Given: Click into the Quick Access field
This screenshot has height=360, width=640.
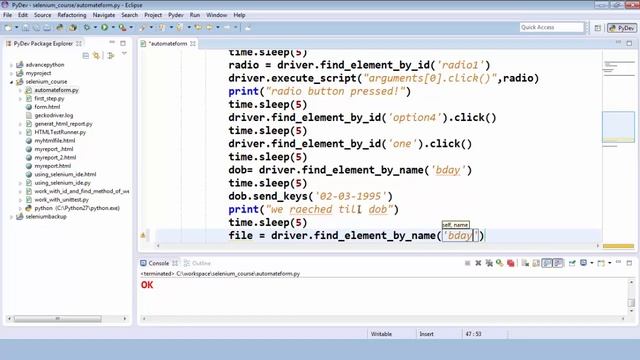Looking at the screenshot, I should tap(552, 27).
